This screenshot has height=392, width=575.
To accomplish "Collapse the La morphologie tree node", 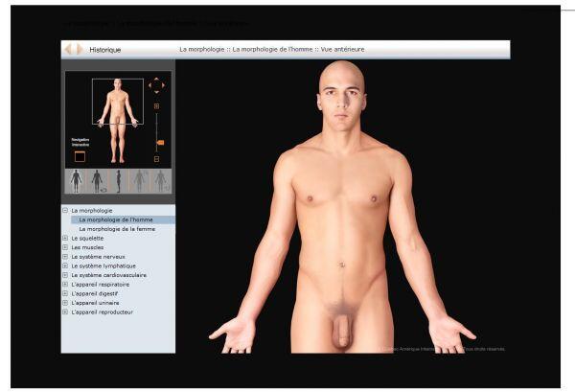I will tap(65, 210).
